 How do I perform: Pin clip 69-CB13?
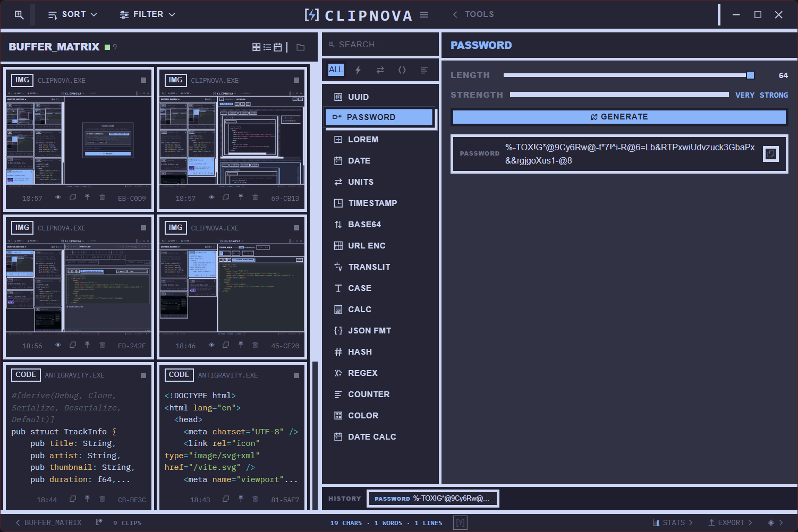tap(241, 198)
